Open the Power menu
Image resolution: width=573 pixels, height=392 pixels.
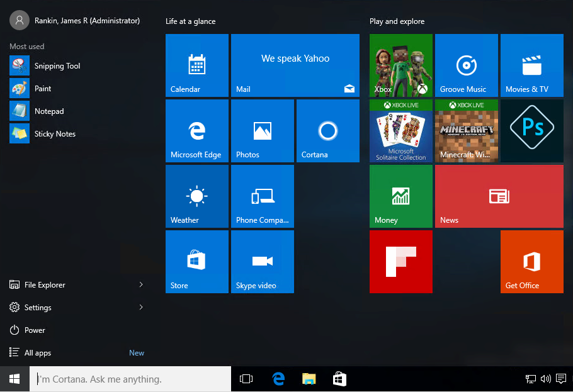[x=27, y=330]
